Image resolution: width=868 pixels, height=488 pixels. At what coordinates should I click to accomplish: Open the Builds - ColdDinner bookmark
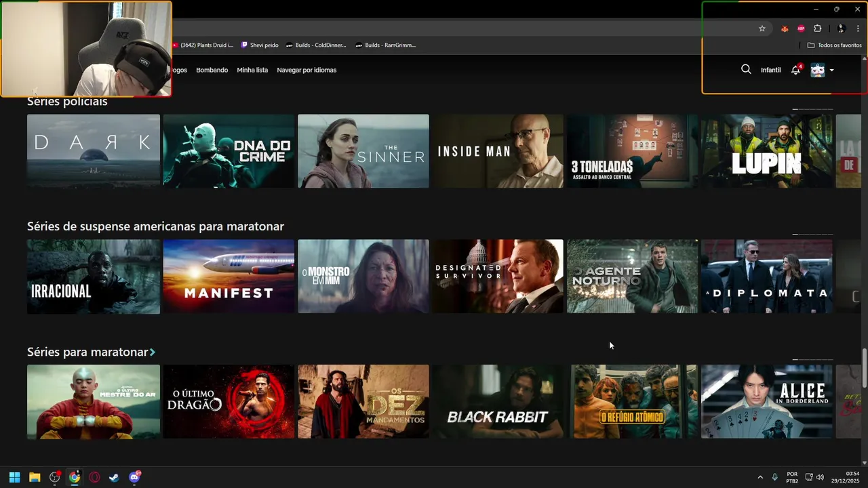[x=316, y=45]
